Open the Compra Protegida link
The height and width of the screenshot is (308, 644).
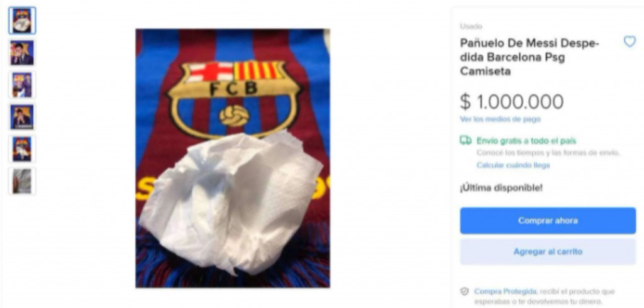[505, 292]
